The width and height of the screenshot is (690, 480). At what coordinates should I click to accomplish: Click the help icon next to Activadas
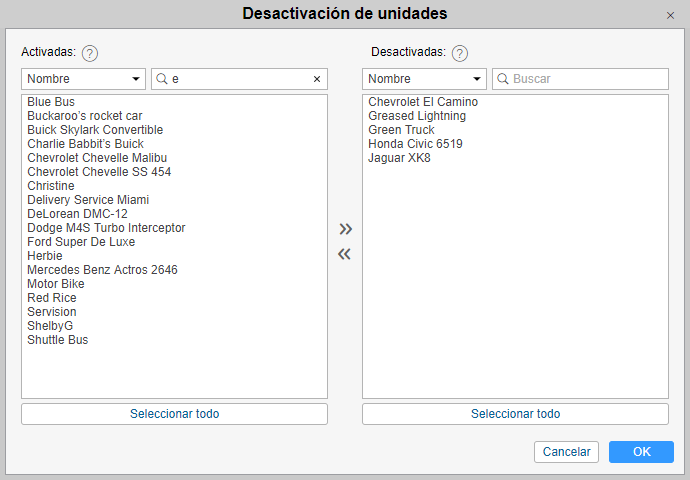(x=90, y=53)
